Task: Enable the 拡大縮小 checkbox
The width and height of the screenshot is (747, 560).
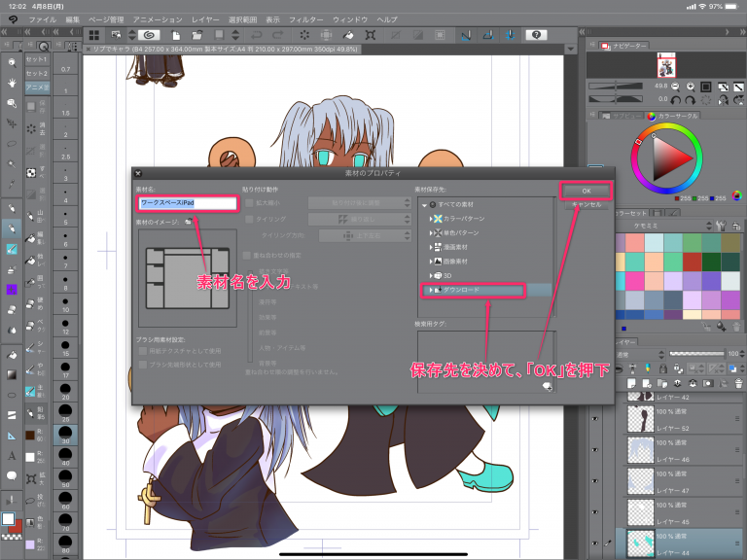Action: pos(249,203)
